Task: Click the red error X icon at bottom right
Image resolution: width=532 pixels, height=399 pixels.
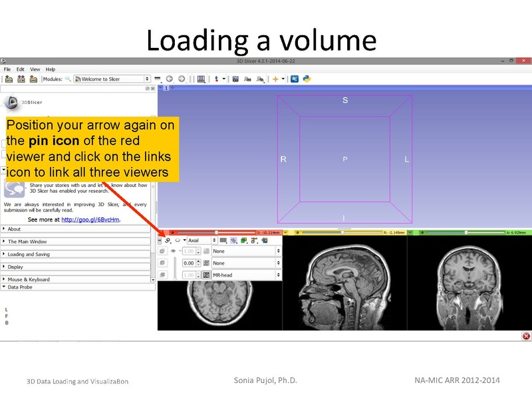Action: pyautogui.click(x=526, y=336)
